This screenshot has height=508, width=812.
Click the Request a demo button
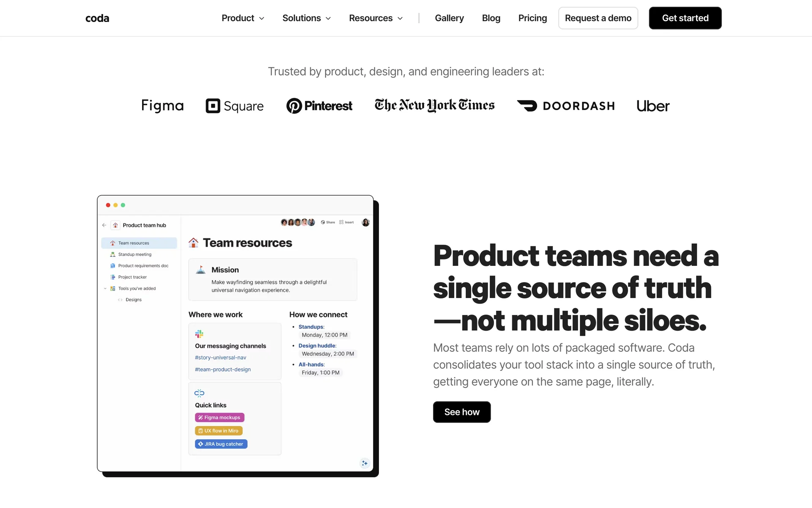coord(598,18)
